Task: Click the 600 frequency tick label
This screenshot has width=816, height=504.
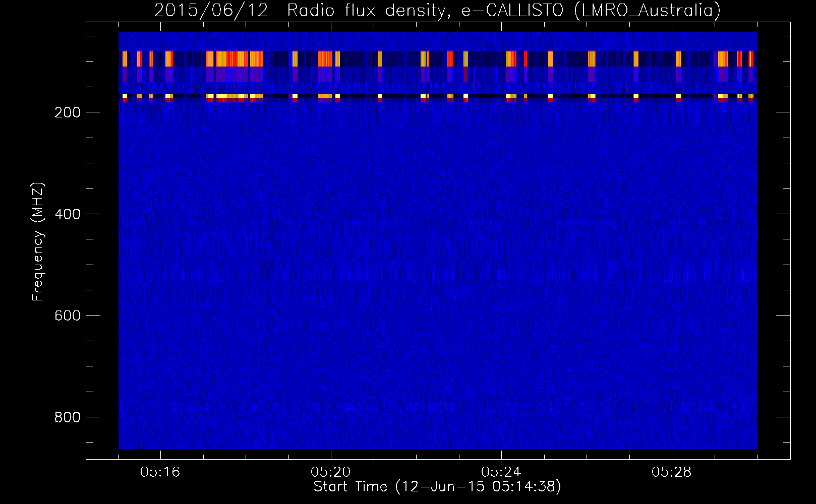Action: (67, 316)
